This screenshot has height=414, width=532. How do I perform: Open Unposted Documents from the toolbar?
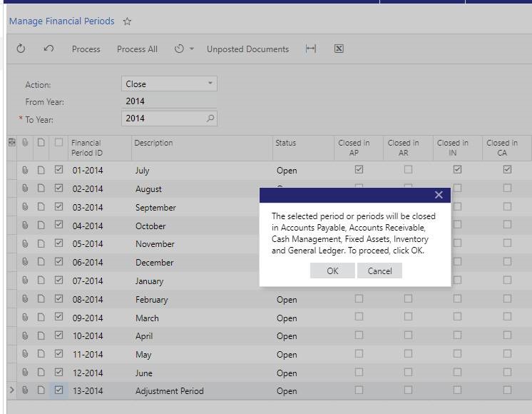click(247, 49)
